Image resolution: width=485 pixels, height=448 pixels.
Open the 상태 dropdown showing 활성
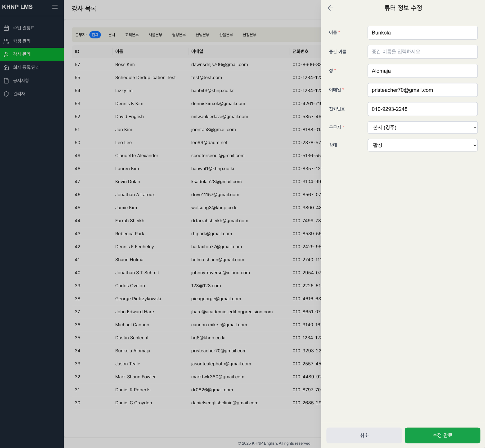pos(422,145)
